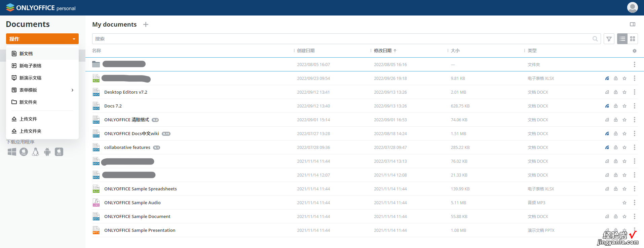Share ONLYOFFICE Docs中文wiki document
644x248 pixels.
pyautogui.click(x=607, y=133)
